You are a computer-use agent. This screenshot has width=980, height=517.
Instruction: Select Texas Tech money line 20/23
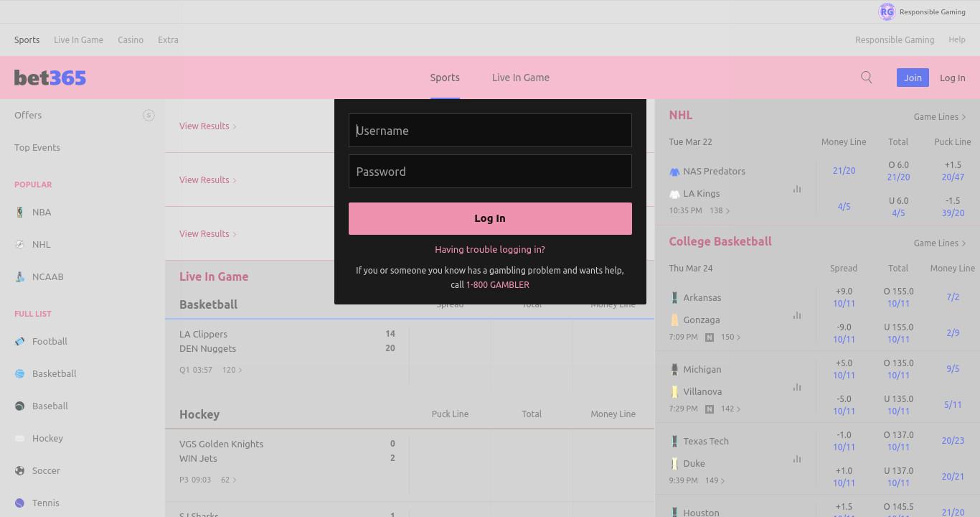(953, 440)
